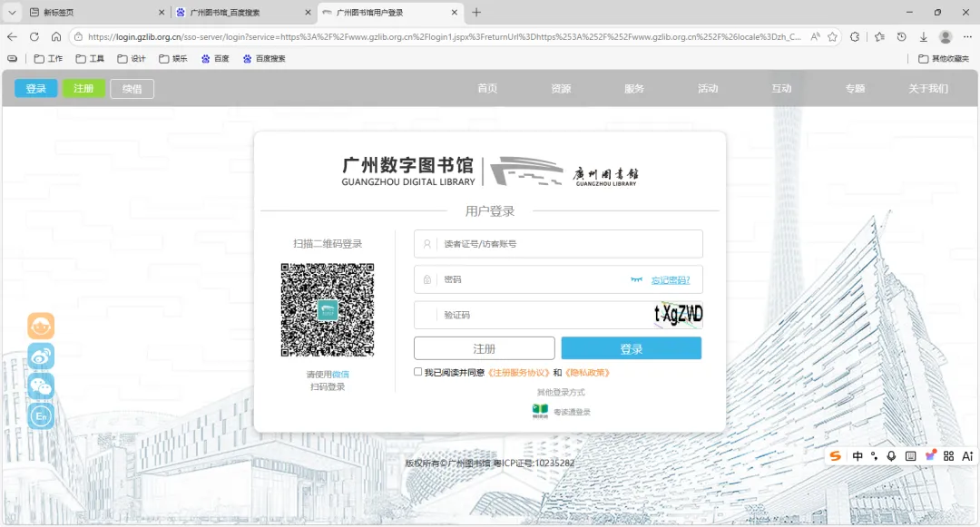980x527 pixels.
Task: Open 服务 navigation menu
Action: [x=634, y=89]
